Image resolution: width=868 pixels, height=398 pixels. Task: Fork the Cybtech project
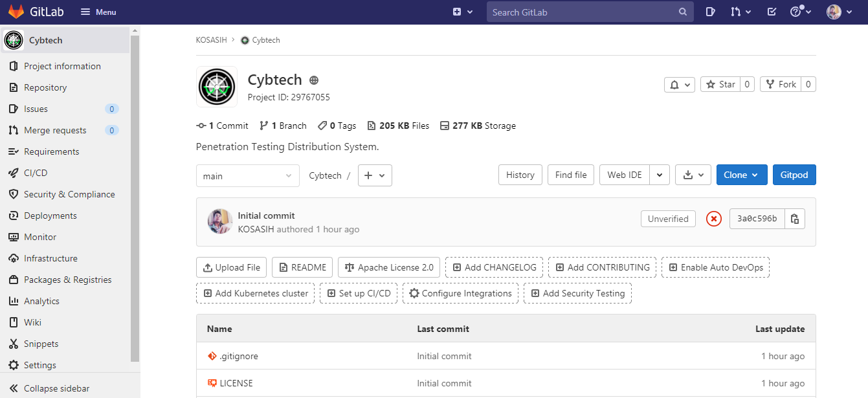click(x=781, y=84)
